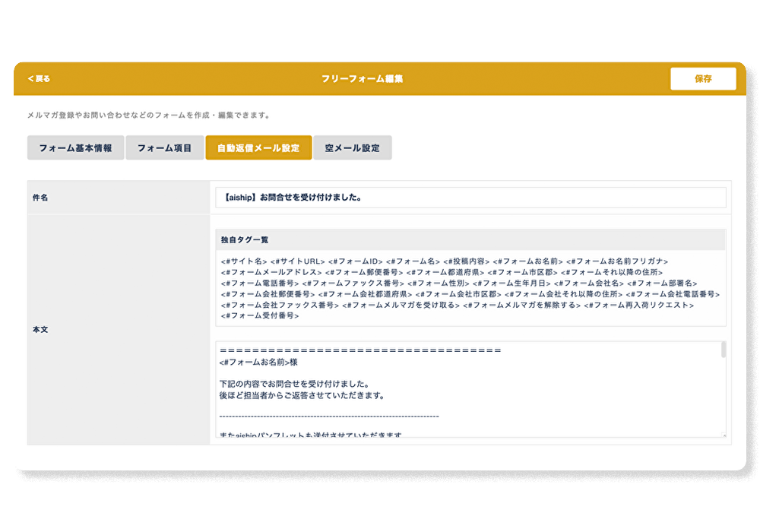Select the <#フォームID> tag
The width and height of the screenshot is (760, 532).
coord(357,261)
